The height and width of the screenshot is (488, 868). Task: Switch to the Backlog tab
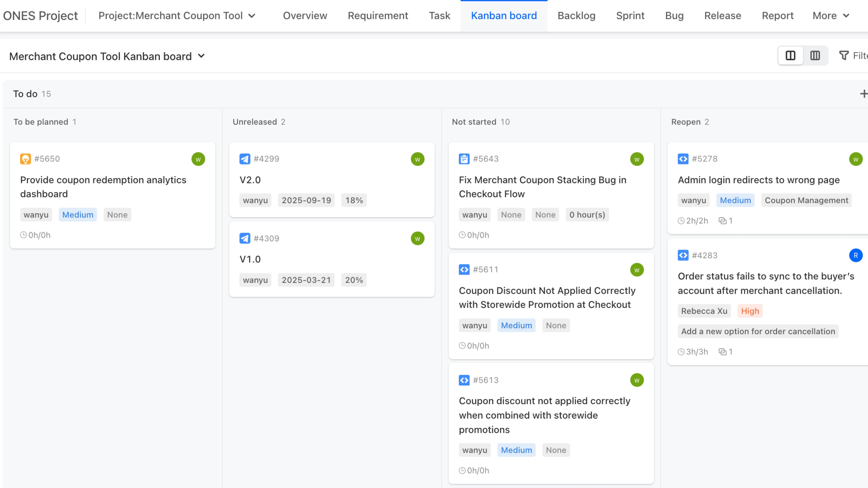[576, 16]
